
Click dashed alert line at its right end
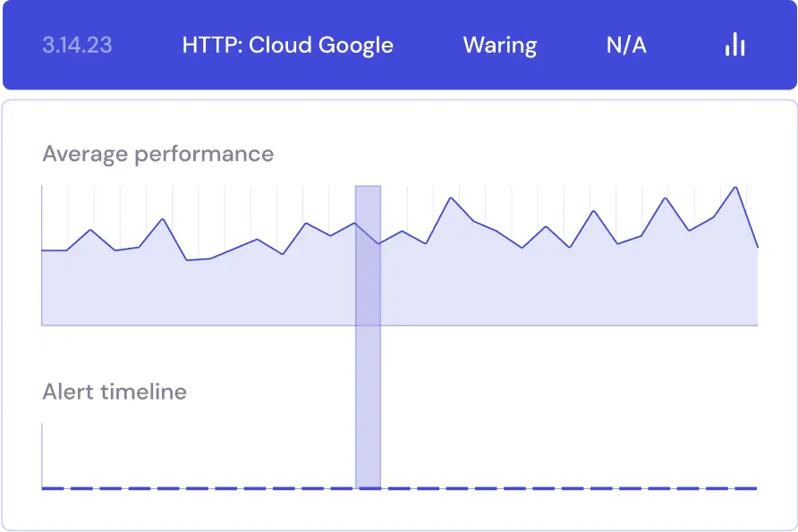pos(750,488)
